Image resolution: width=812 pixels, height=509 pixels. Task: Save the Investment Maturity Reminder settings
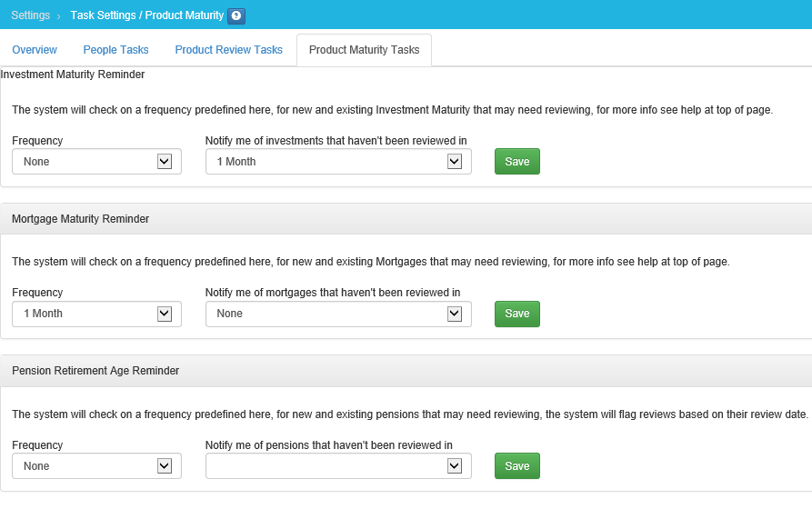click(516, 162)
